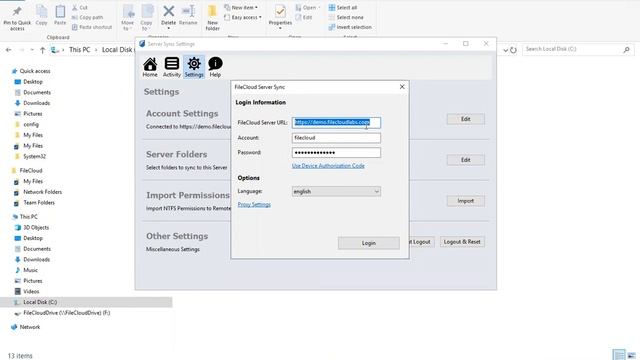Select Desktop under Quick access
This screenshot has width=640, height=360.
click(x=29, y=82)
